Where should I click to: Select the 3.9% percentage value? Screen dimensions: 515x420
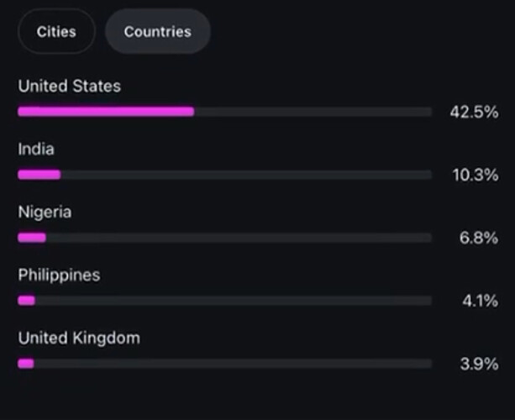pyautogui.click(x=479, y=365)
